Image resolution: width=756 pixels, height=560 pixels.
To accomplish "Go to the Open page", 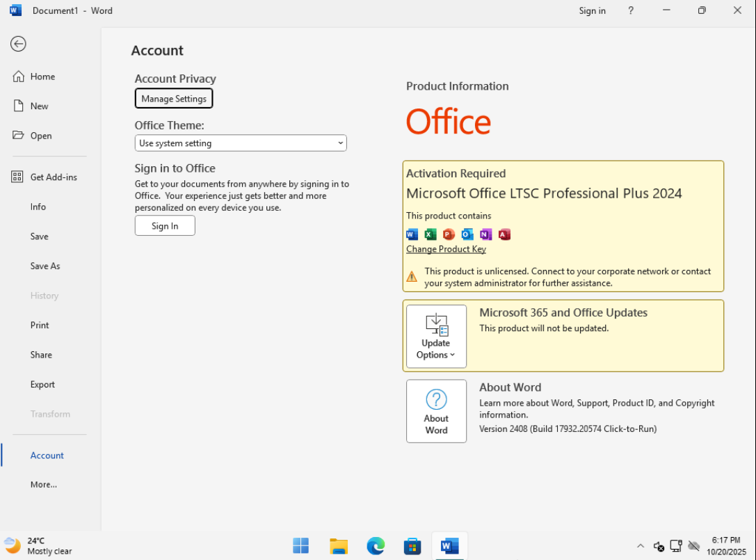I will (41, 136).
